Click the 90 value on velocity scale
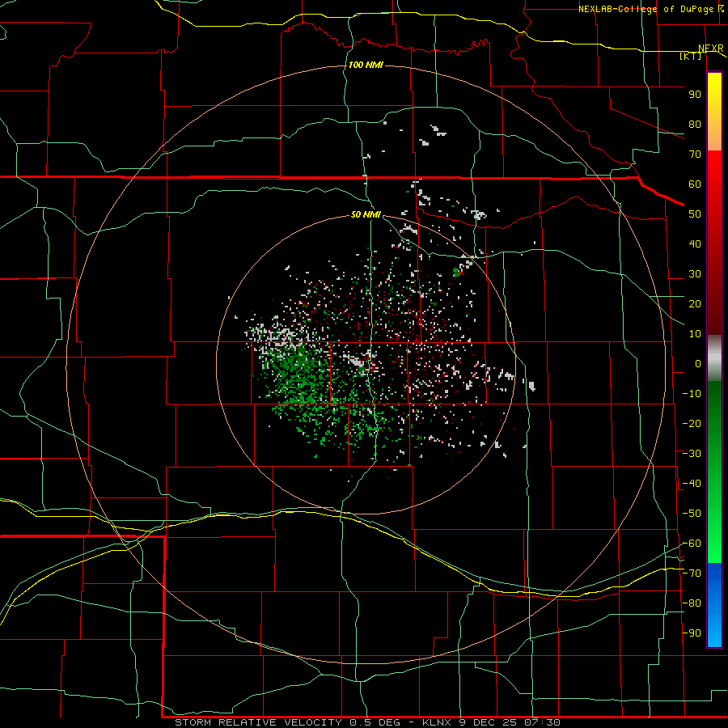Image resolution: width=728 pixels, height=728 pixels. coord(695,95)
